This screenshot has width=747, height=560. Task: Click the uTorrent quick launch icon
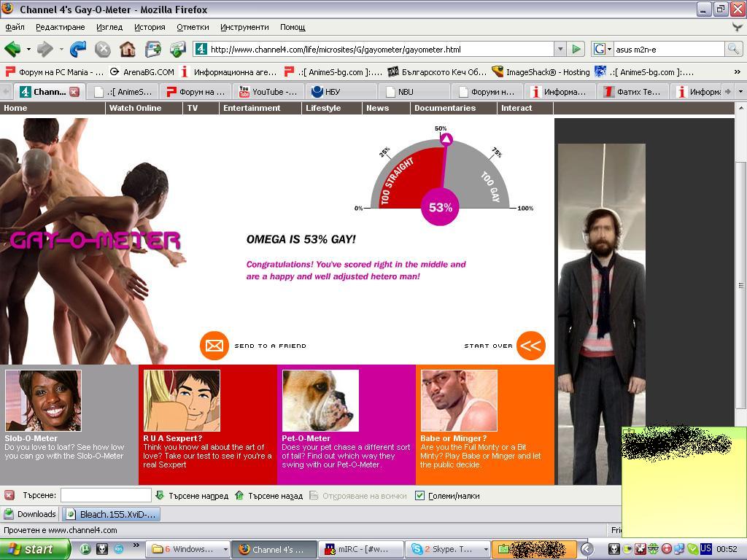tap(85, 549)
